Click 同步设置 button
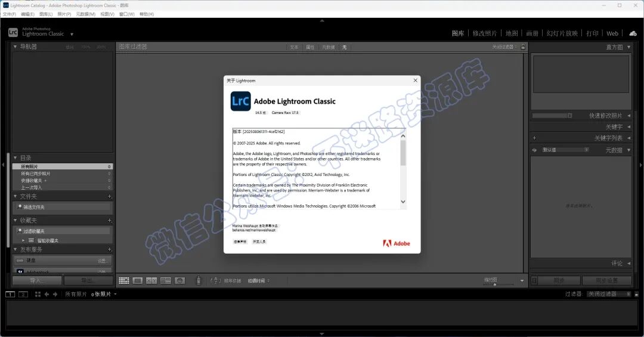The height and width of the screenshot is (337, 644). 606,281
